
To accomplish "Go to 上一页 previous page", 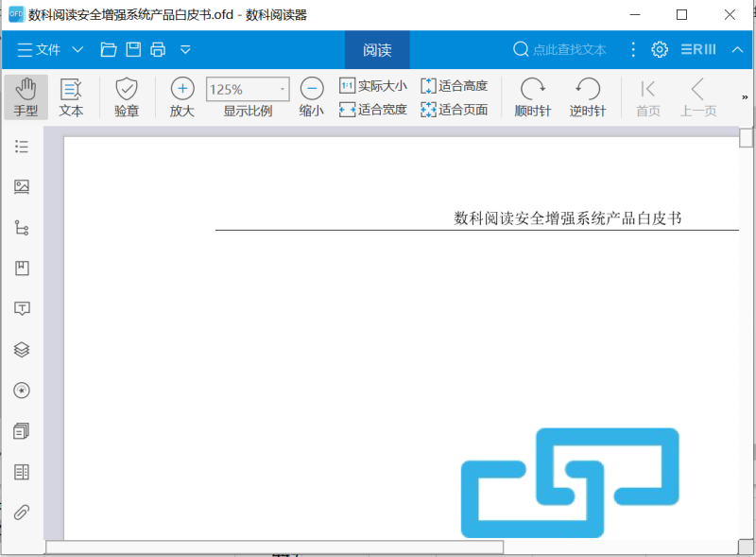I will (698, 97).
